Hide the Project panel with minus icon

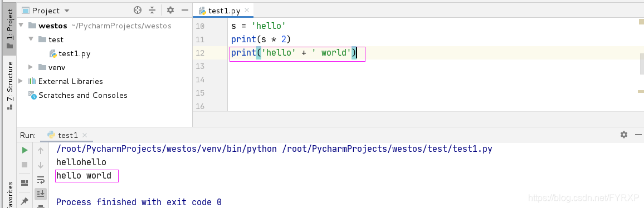185,10
